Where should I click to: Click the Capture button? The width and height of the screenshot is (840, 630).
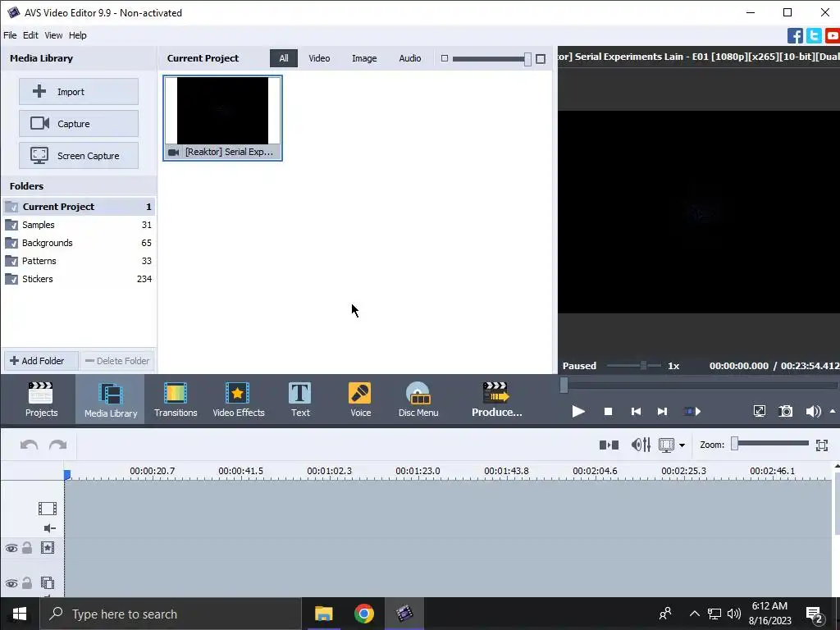79,124
